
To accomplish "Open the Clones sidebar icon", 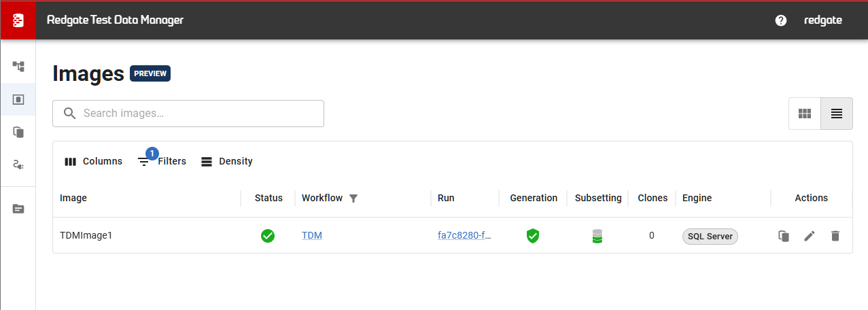I will pyautogui.click(x=18, y=132).
